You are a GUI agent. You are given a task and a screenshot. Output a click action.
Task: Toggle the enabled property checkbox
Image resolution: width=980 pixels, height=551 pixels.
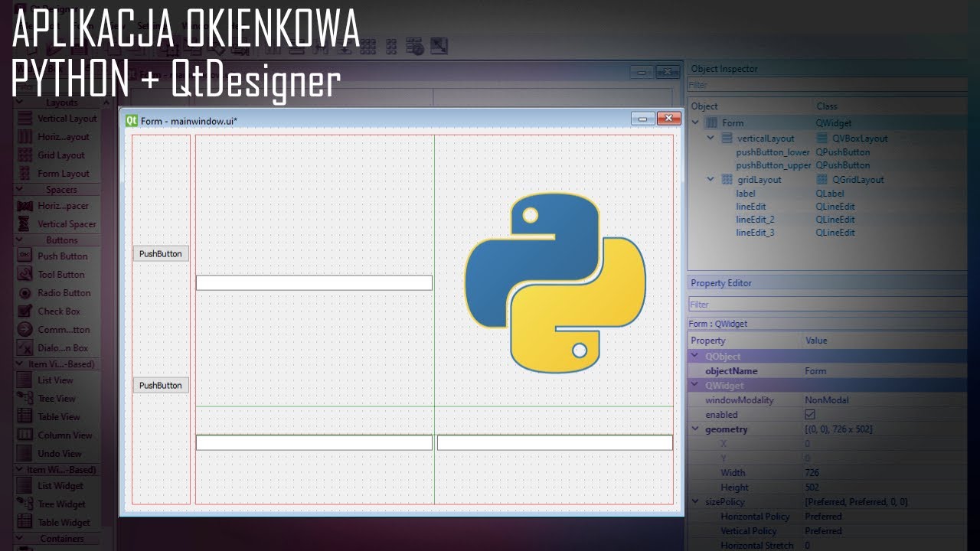[x=810, y=415]
